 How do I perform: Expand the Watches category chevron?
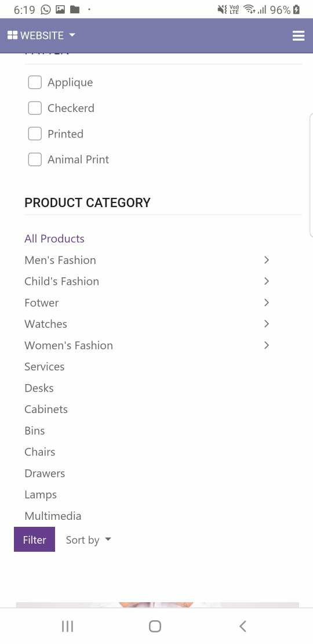(x=266, y=324)
